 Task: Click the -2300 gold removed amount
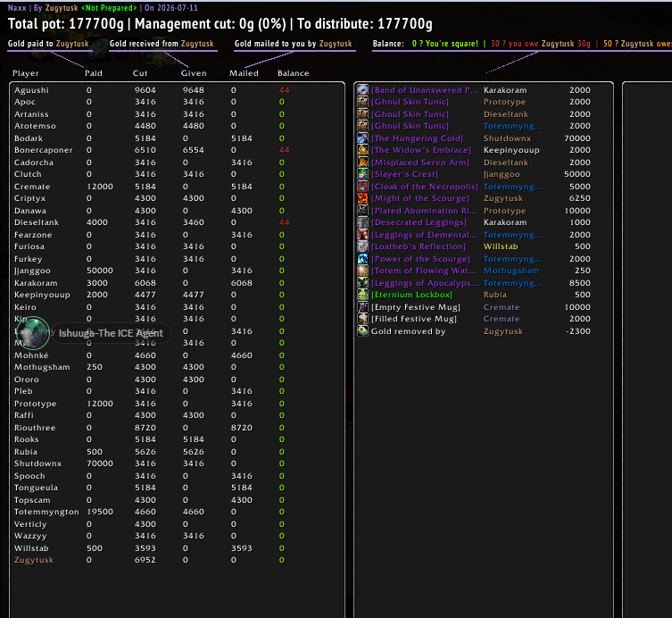577,331
